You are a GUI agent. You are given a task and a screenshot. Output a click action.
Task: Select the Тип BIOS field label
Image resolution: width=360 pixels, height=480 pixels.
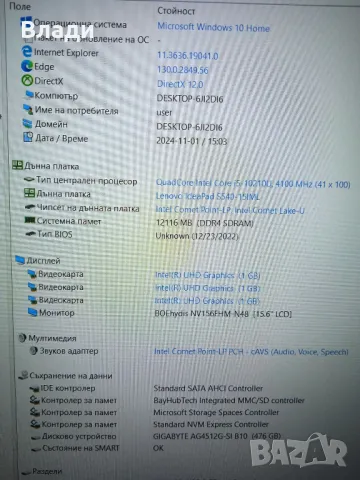pos(55,234)
